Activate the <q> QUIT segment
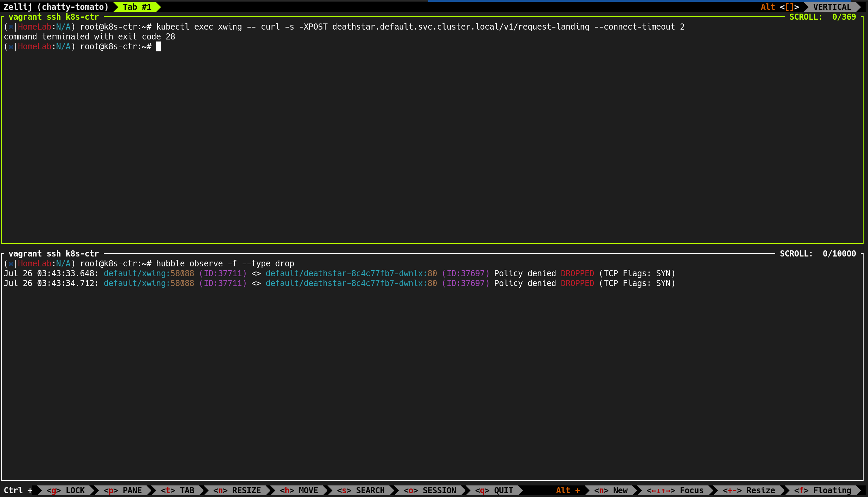This screenshot has width=868, height=497. [x=494, y=490]
